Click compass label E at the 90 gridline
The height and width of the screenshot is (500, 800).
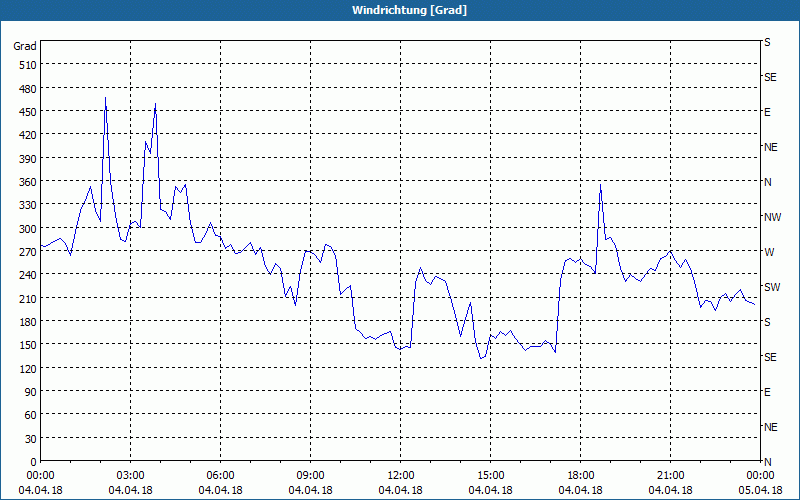[767, 392]
